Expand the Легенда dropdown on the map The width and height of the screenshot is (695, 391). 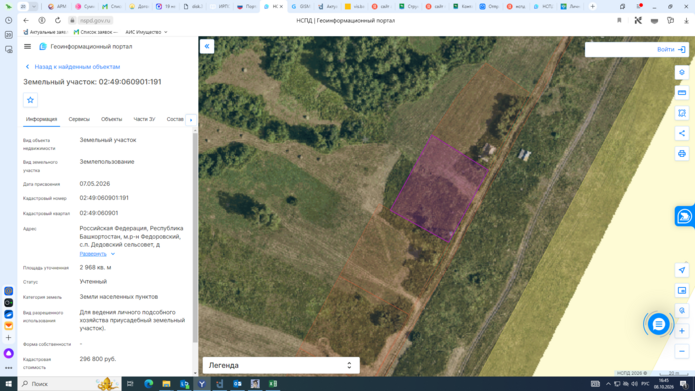(x=281, y=365)
